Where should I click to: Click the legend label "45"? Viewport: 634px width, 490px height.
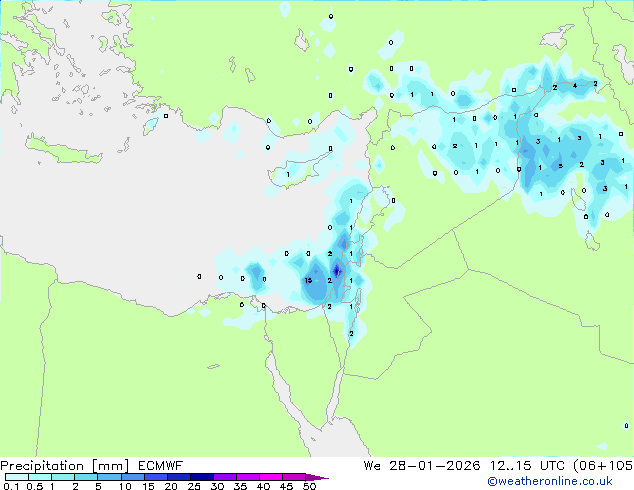(286, 486)
